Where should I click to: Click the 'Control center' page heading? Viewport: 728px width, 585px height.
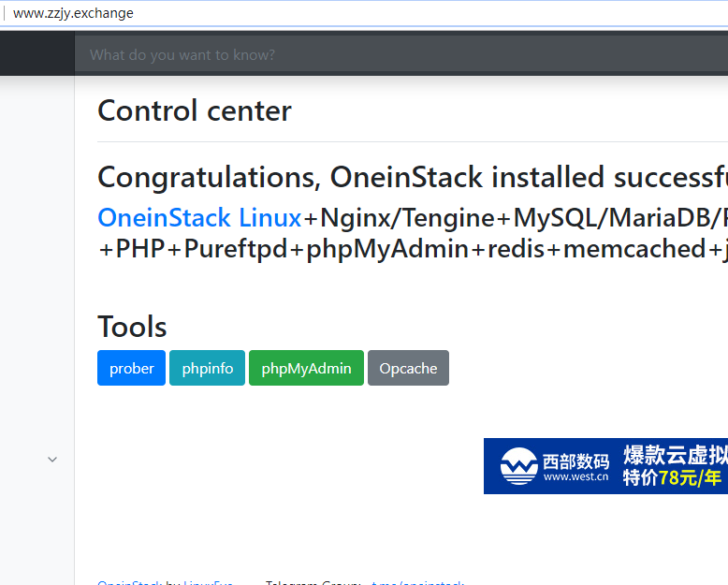click(x=195, y=110)
